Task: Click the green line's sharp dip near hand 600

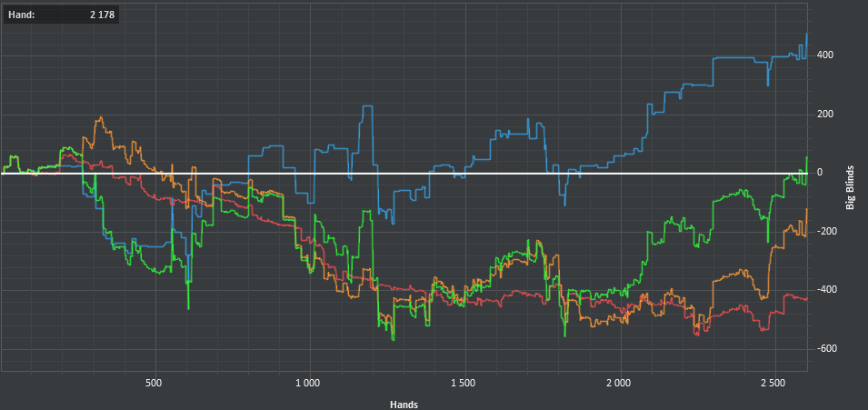Action: pyautogui.click(x=188, y=307)
